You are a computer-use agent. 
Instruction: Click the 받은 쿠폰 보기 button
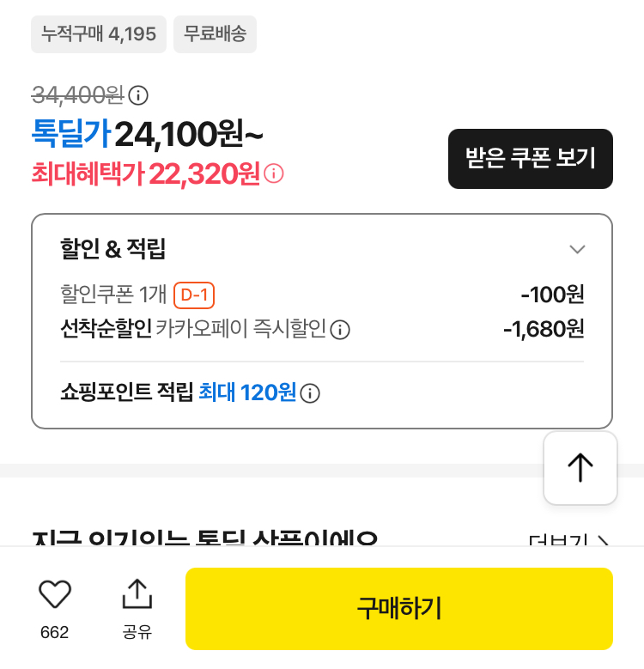pyautogui.click(x=530, y=159)
